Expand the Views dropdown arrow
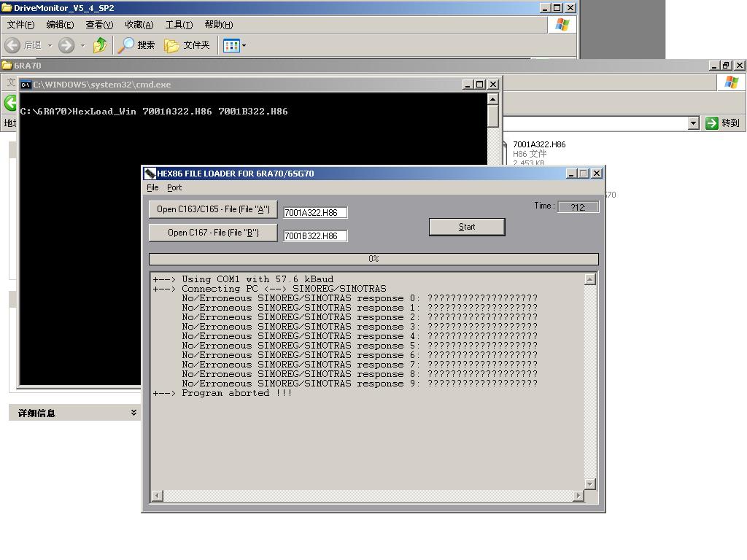This screenshot has height=560, width=747. (244, 46)
